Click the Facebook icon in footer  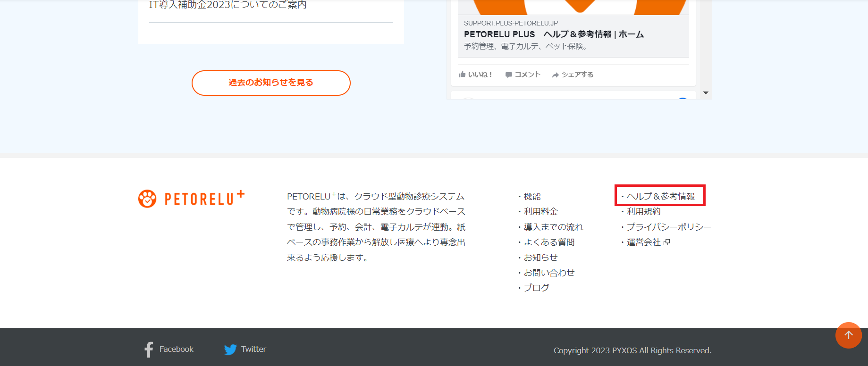point(149,349)
